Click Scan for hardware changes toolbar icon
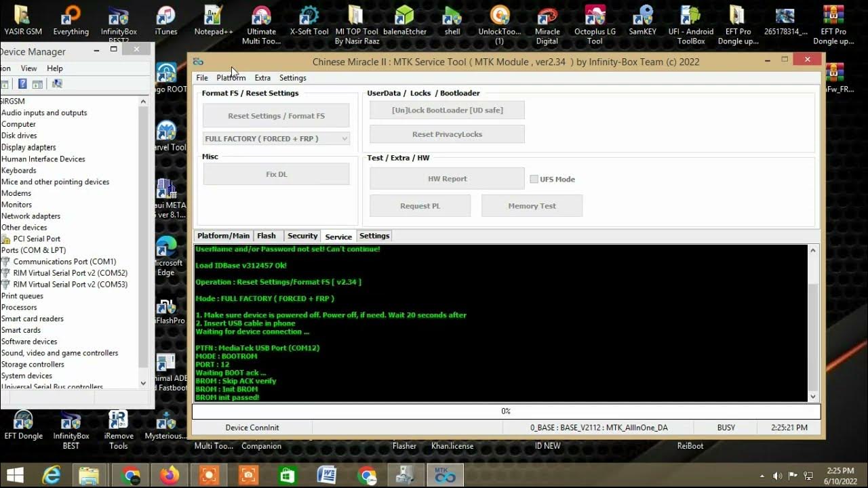868x488 pixels. [57, 84]
